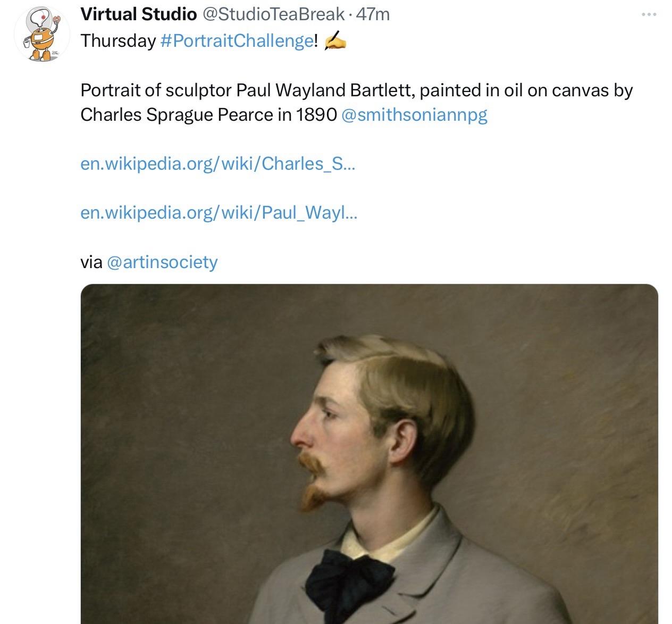
Task: Open the #PortraitChallenge hashtag
Action: coord(237,41)
